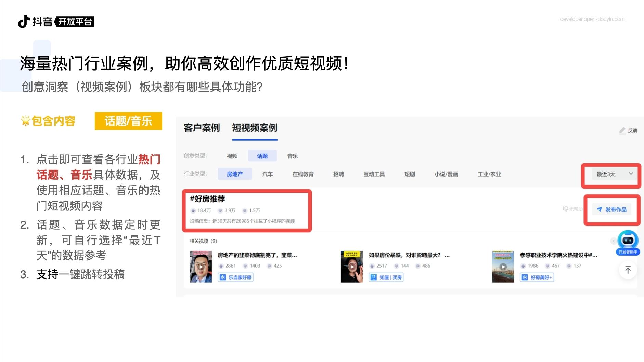Click the 发布作品 button
Viewport: 644px width, 362px height.
point(612,209)
